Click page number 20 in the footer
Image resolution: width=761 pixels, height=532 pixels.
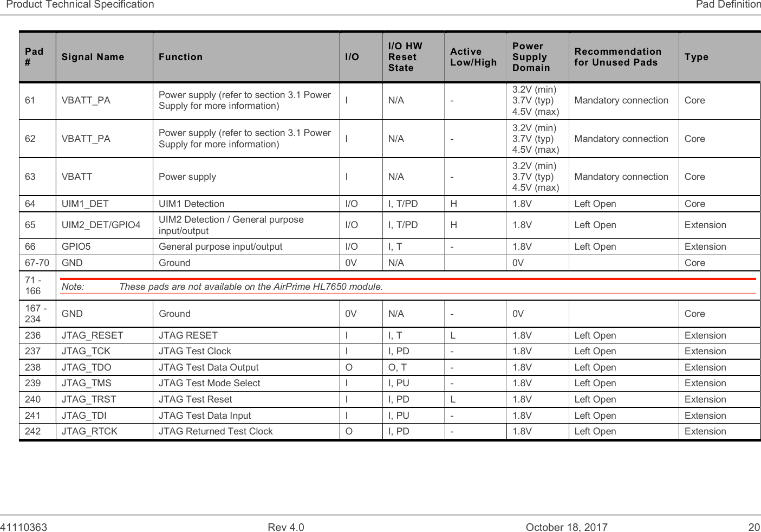click(754, 527)
